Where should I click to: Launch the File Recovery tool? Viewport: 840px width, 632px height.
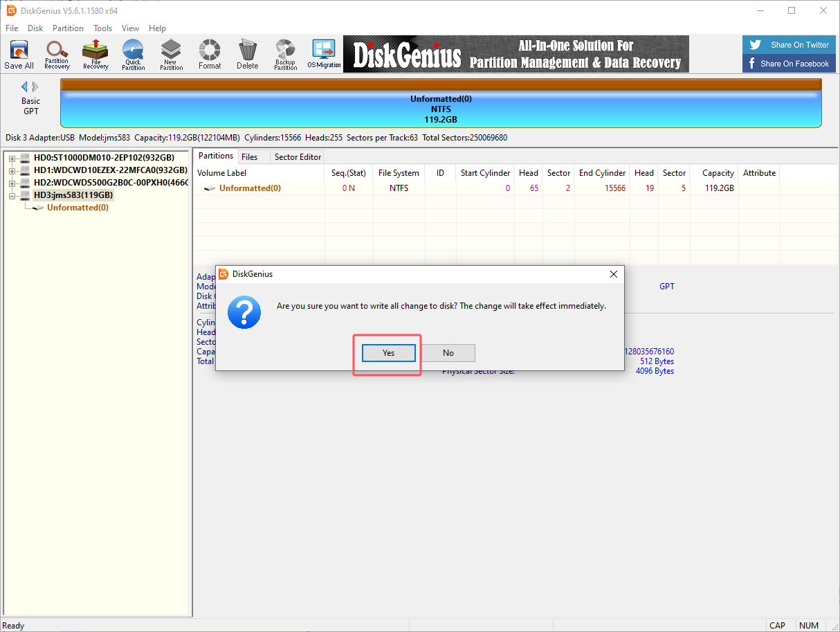coord(95,55)
